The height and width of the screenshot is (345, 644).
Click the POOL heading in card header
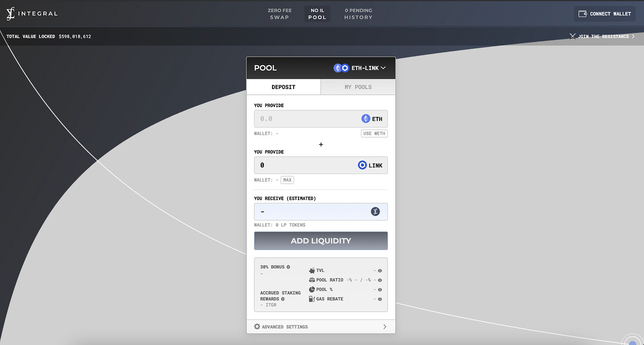[x=265, y=68]
